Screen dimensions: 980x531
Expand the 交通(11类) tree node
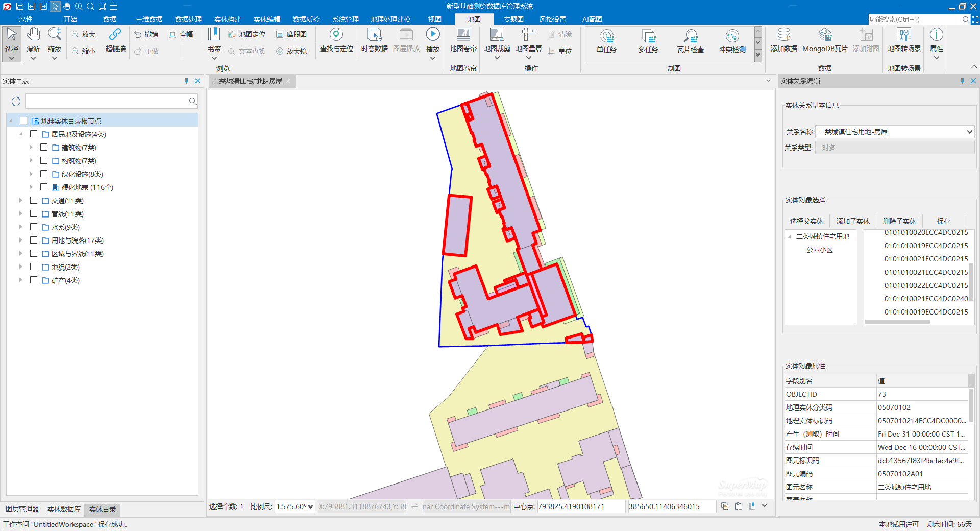point(20,200)
